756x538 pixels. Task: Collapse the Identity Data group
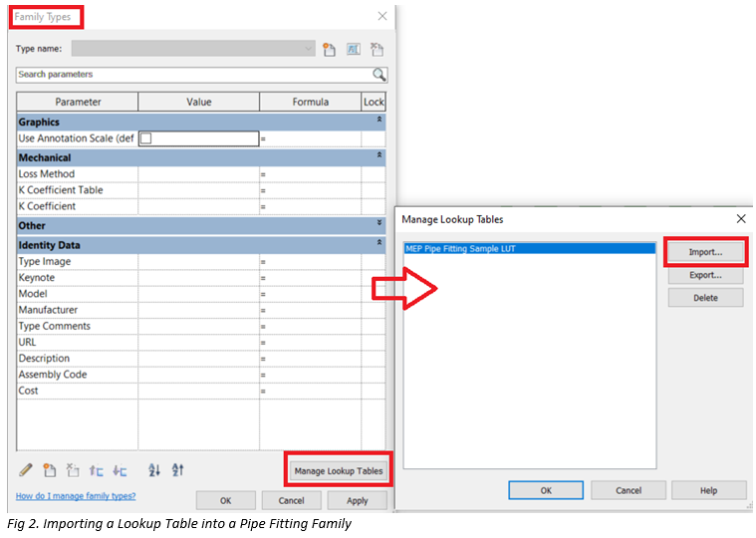coord(378,243)
